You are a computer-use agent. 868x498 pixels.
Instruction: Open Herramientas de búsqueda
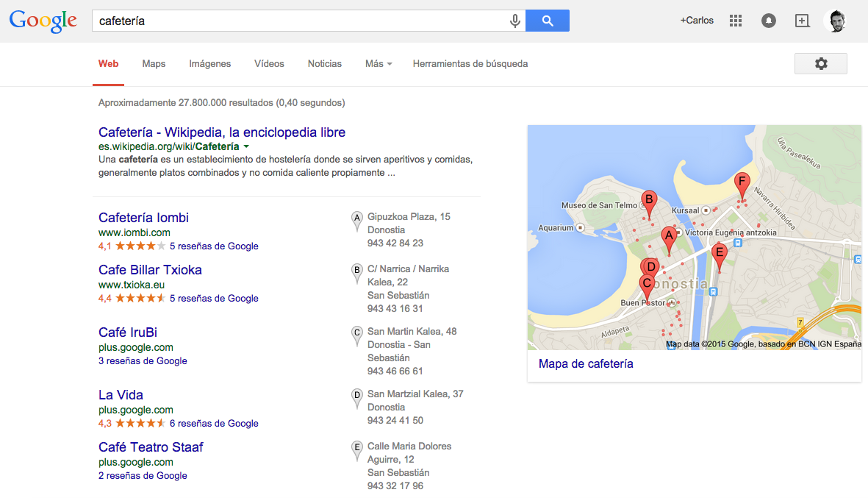[470, 64]
